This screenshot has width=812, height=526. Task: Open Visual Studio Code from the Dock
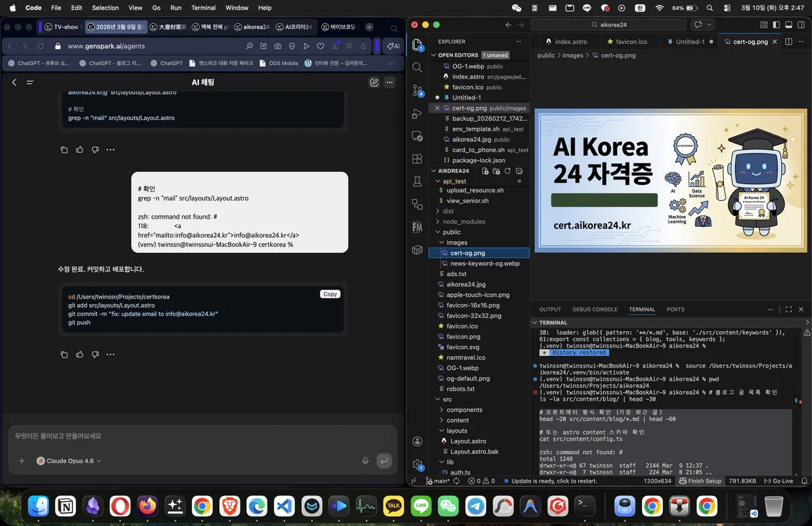coord(285,506)
